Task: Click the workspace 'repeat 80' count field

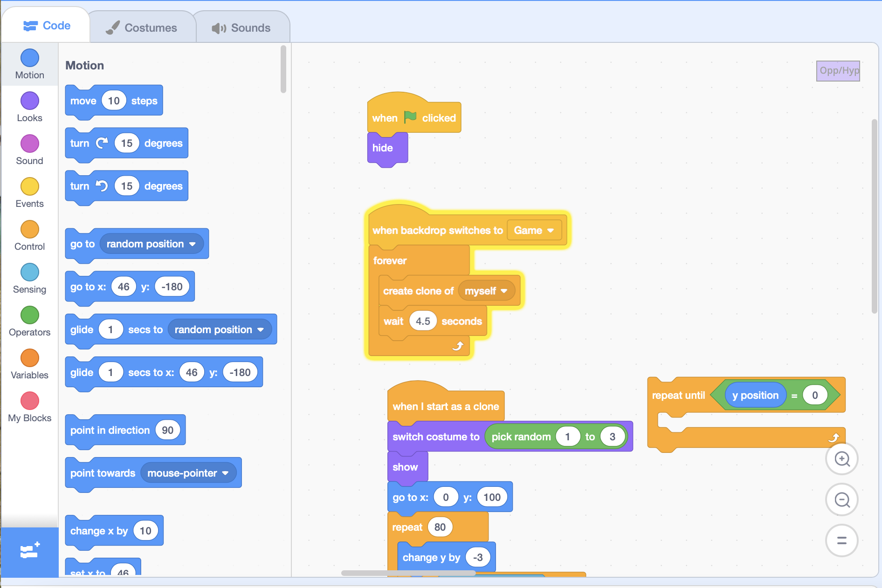Action: [440, 527]
